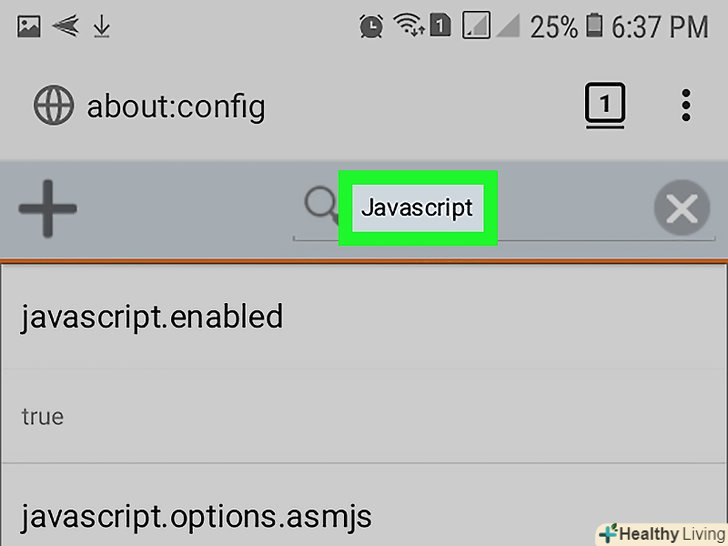This screenshot has height=546, width=728.
Task: Open the three-dot overflow menu
Action: coord(686,105)
